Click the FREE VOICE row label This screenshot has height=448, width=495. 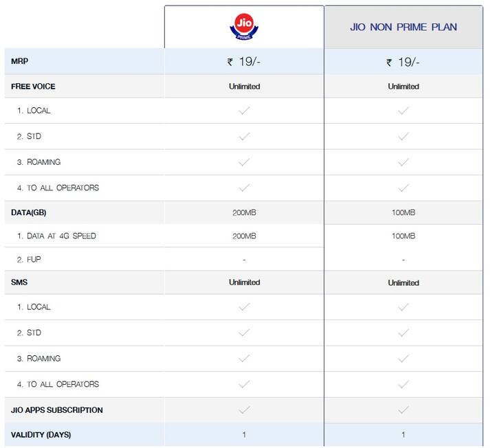[33, 87]
